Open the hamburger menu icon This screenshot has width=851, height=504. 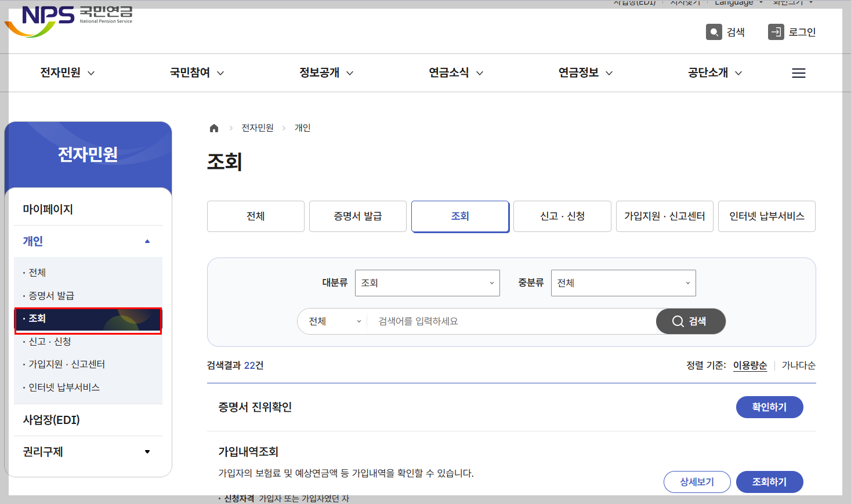799,72
